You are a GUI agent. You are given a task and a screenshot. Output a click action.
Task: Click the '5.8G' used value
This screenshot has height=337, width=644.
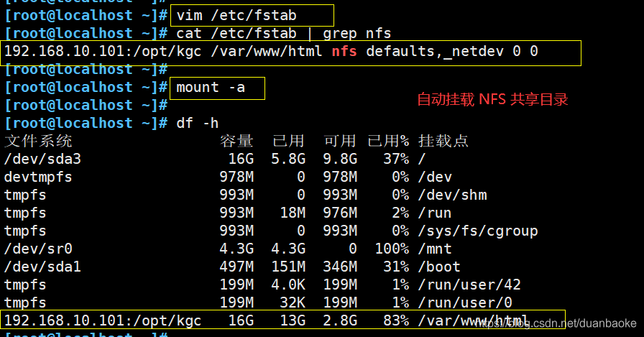[288, 160]
